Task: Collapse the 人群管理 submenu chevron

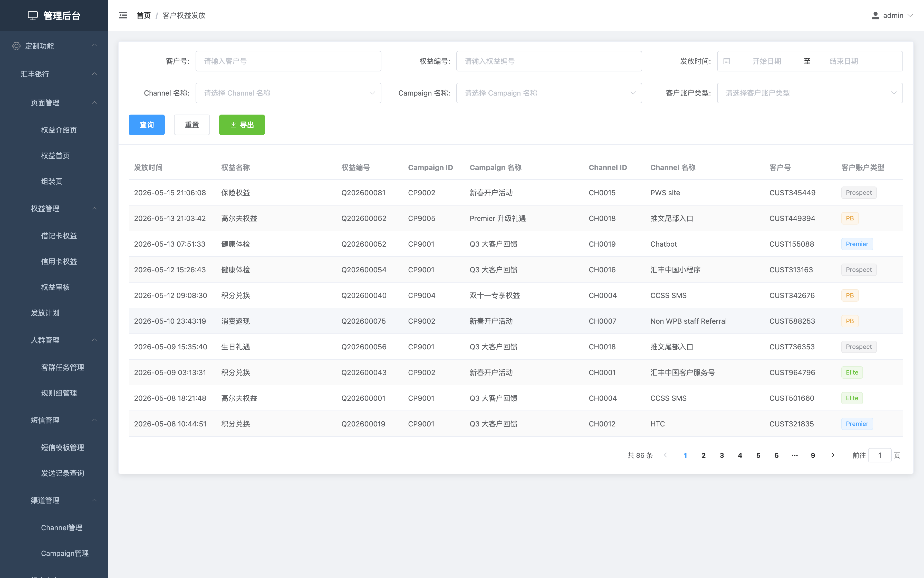Action: (94, 340)
